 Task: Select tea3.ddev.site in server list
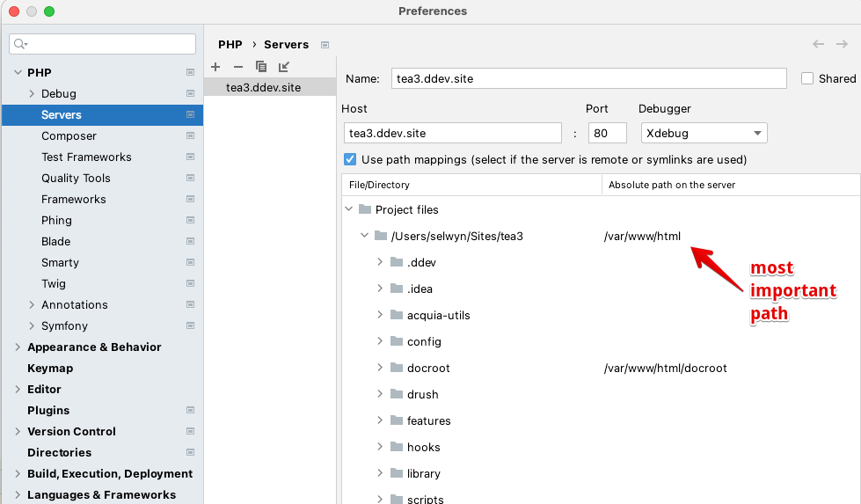270,87
